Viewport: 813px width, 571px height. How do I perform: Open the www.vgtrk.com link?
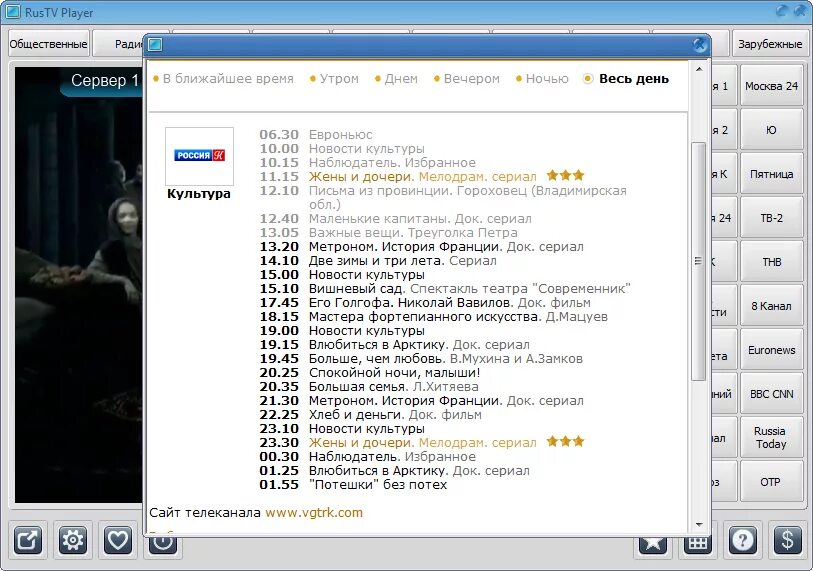tap(314, 513)
